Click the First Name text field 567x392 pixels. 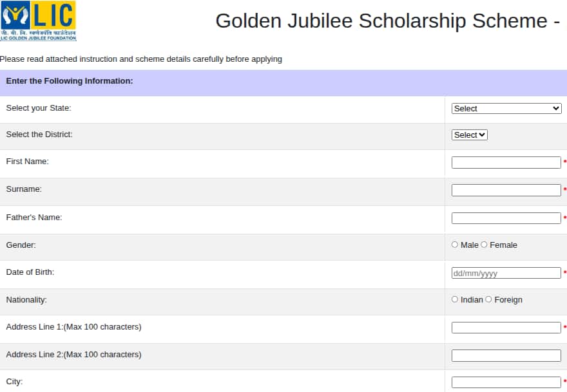point(506,163)
